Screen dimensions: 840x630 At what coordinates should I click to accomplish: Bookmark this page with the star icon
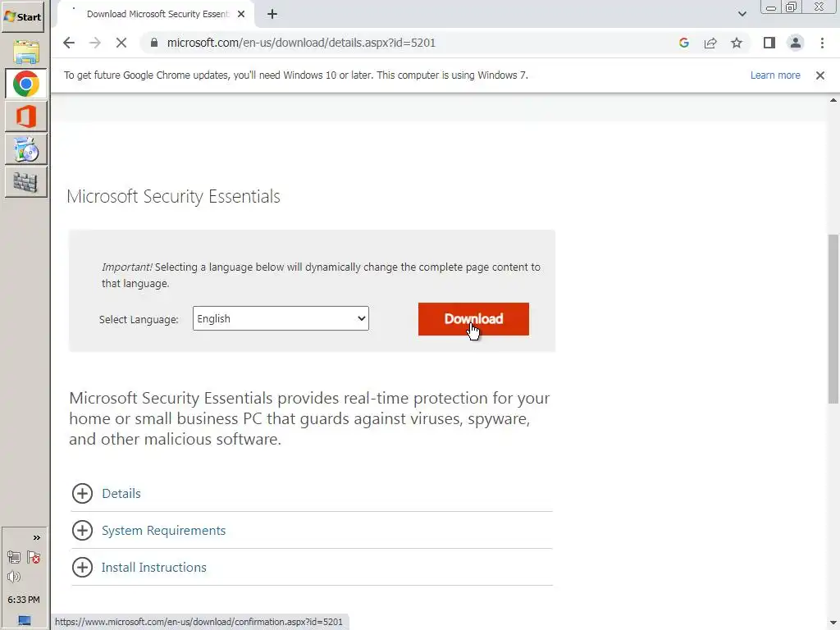tap(737, 43)
